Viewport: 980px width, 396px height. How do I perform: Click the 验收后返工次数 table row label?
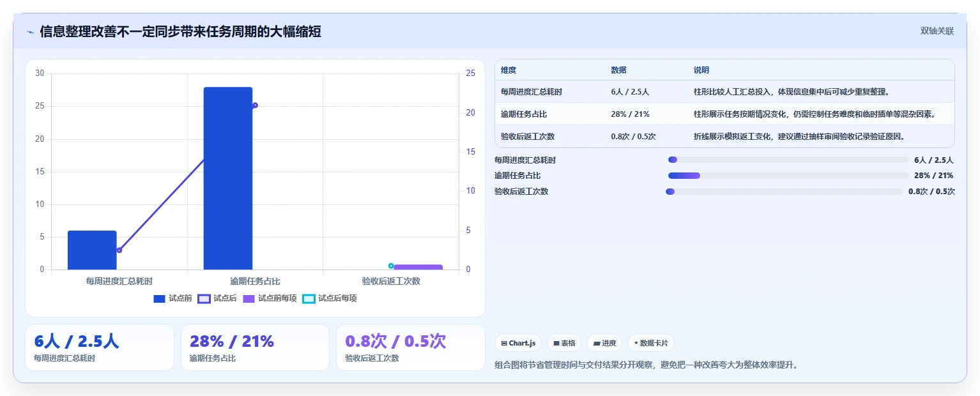pyautogui.click(x=528, y=137)
